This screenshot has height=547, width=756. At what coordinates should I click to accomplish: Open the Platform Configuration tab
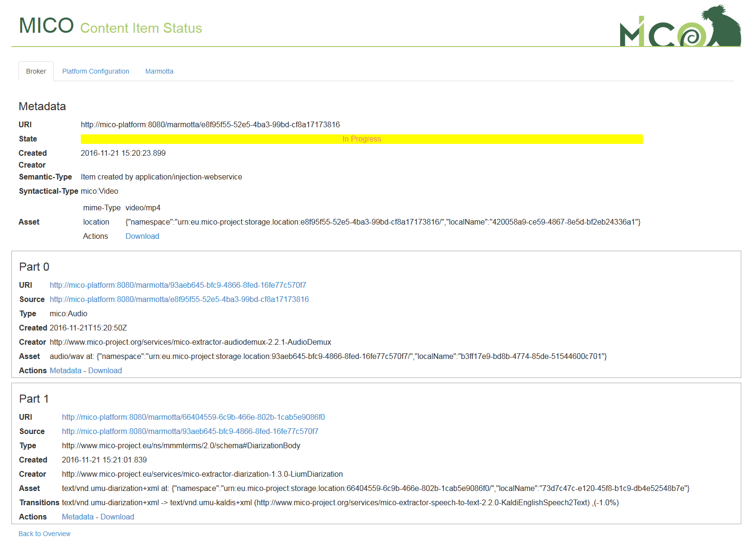[96, 71]
